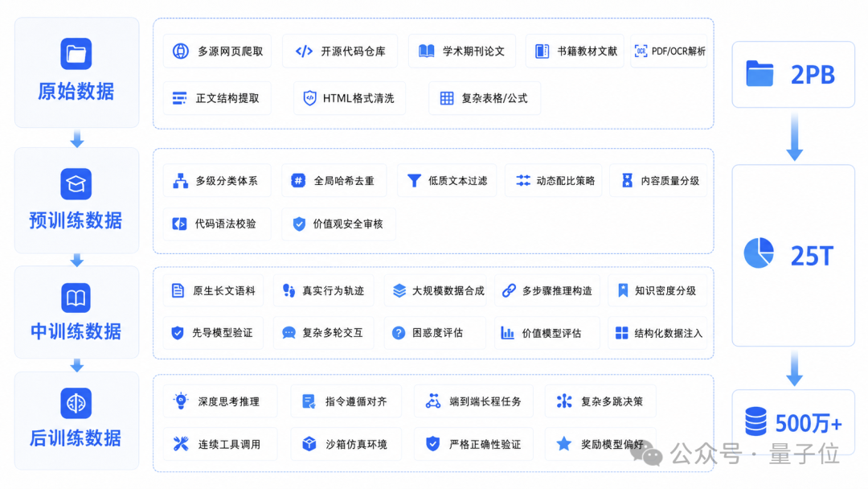This screenshot has height=489, width=868.
Task: Select the code brackets icon beside 开源代码仓库
Action: point(304,51)
